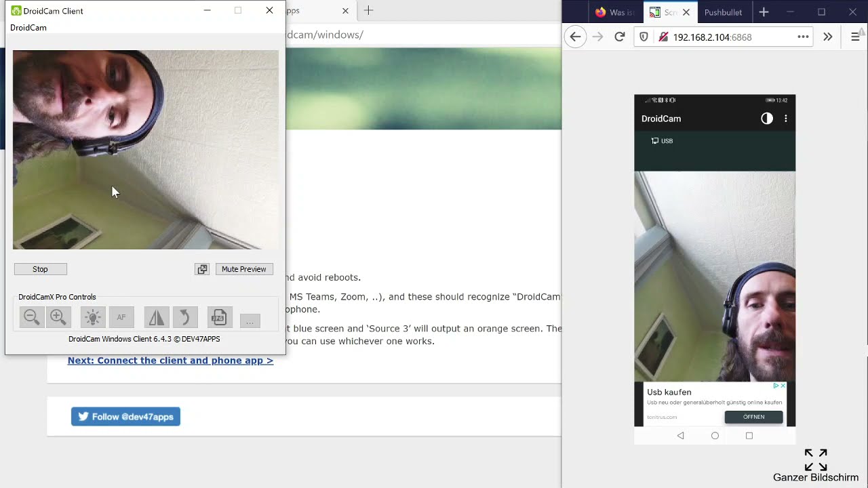The width and height of the screenshot is (868, 488).
Task: Mute the preview audio
Action: [244, 269]
